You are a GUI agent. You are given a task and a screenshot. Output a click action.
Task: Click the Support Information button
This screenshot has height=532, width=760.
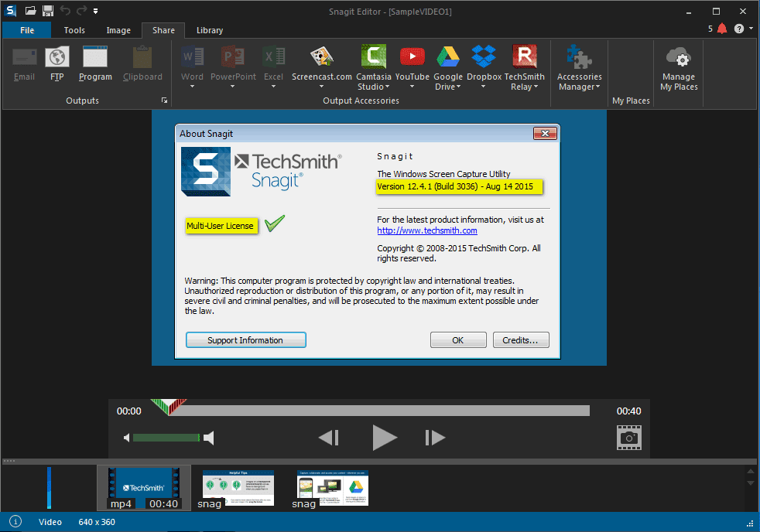pos(246,339)
